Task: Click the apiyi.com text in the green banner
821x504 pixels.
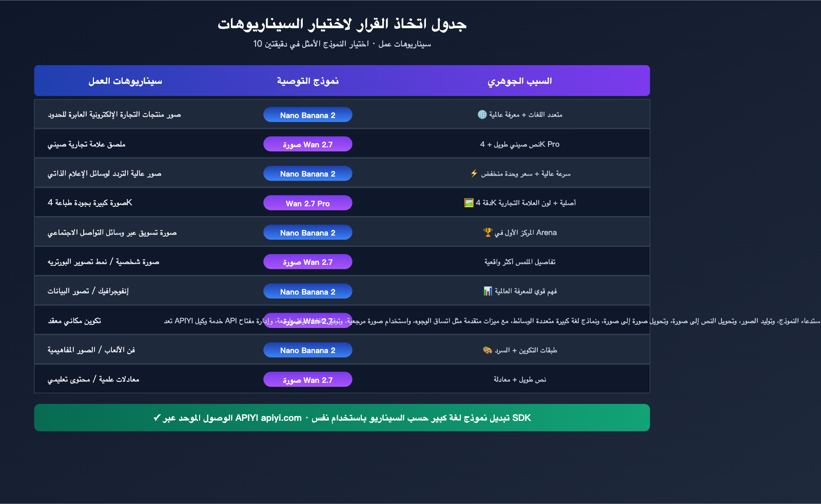Action: tap(281, 418)
